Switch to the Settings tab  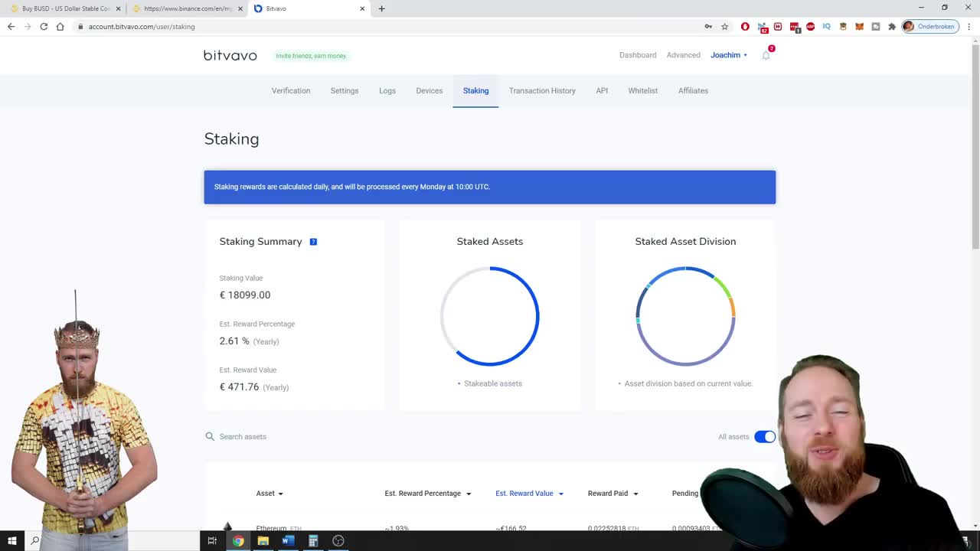pos(345,90)
